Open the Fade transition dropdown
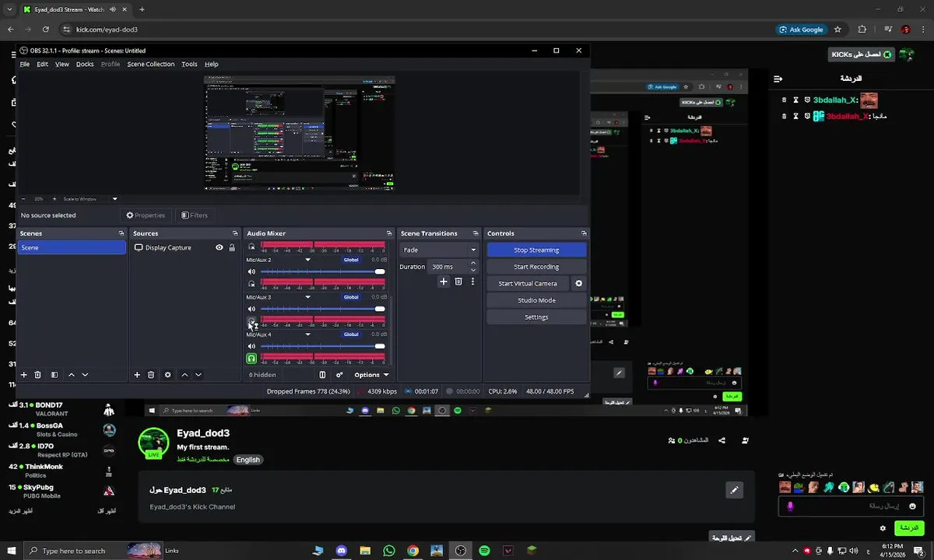The width and height of the screenshot is (934, 560). pyautogui.click(x=440, y=250)
